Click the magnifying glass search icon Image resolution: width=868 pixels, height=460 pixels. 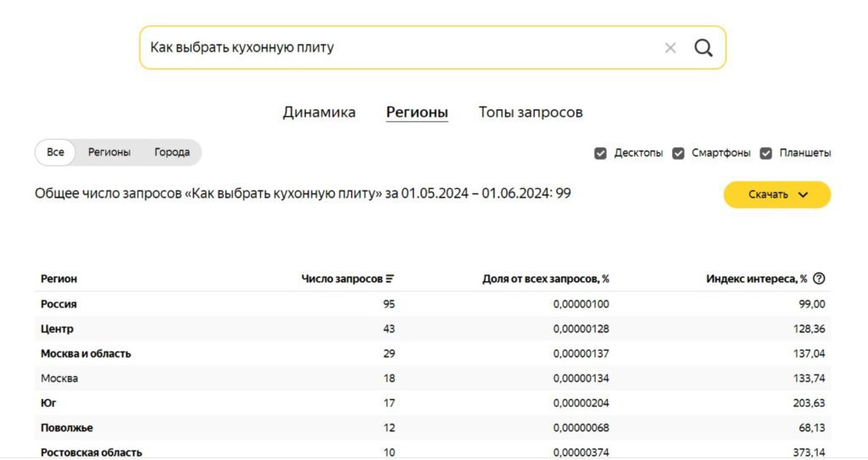(703, 47)
